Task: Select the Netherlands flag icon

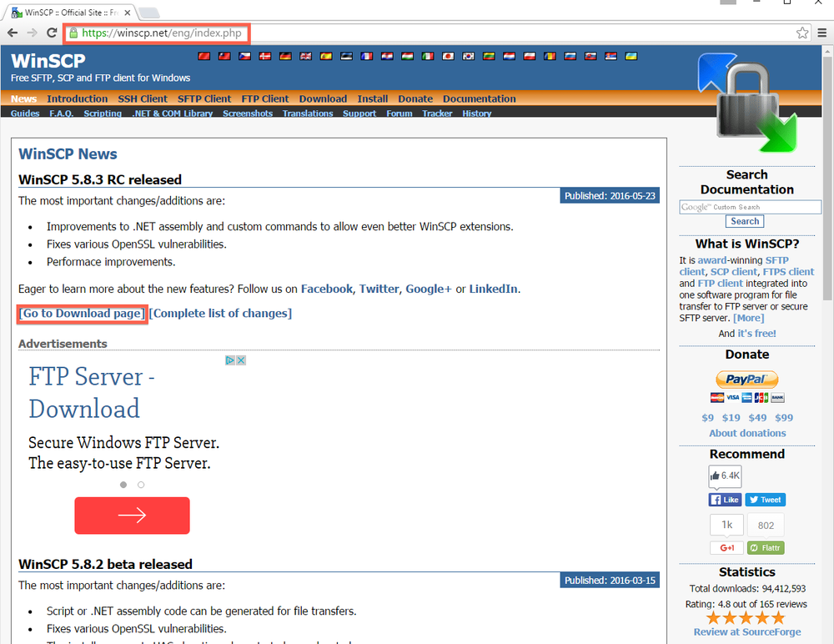Action: click(x=509, y=56)
